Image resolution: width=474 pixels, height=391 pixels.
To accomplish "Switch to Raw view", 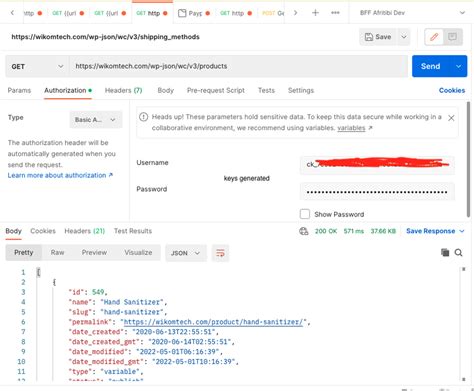I will [57, 253].
